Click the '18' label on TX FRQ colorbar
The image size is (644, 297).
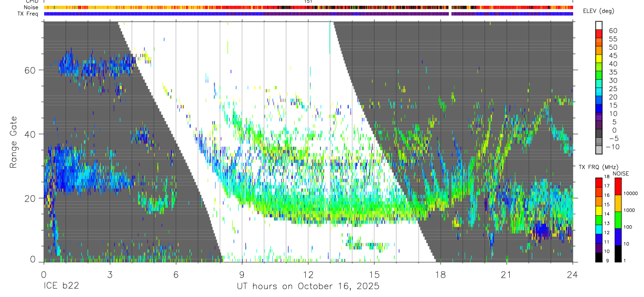(607, 177)
